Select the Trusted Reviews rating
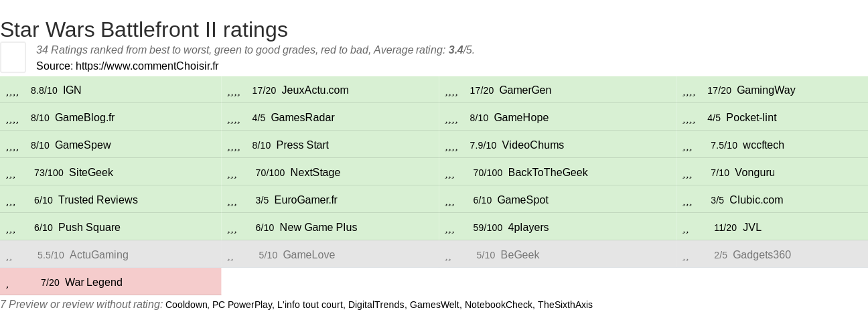This screenshot has height=312, width=868. 98,200
